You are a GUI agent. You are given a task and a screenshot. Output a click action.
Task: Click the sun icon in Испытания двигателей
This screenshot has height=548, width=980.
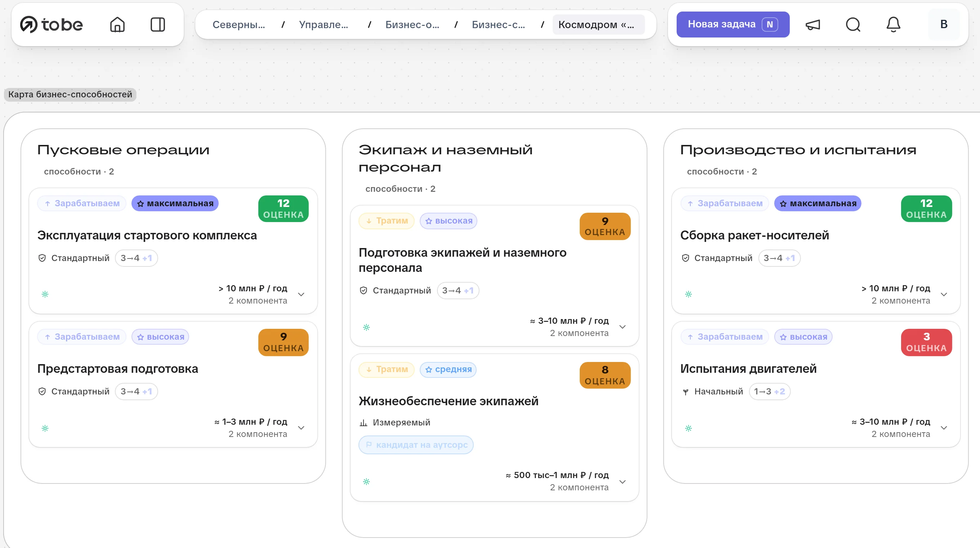pyautogui.click(x=689, y=428)
